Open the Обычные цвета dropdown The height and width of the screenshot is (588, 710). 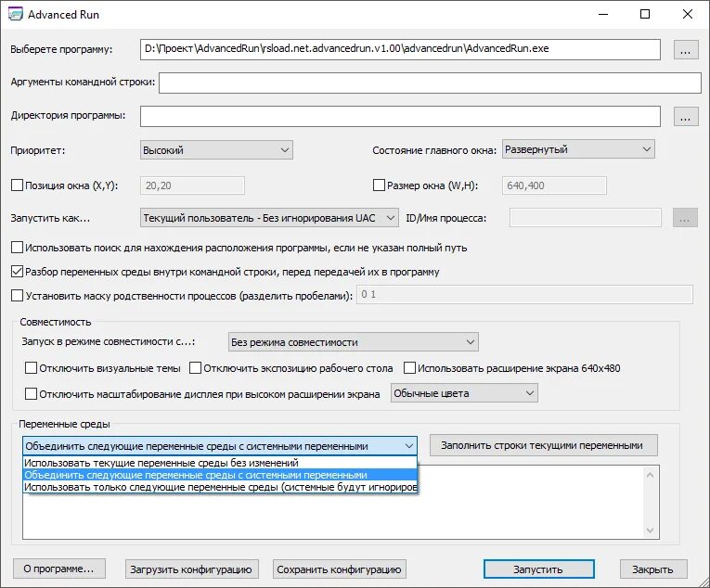[464, 393]
